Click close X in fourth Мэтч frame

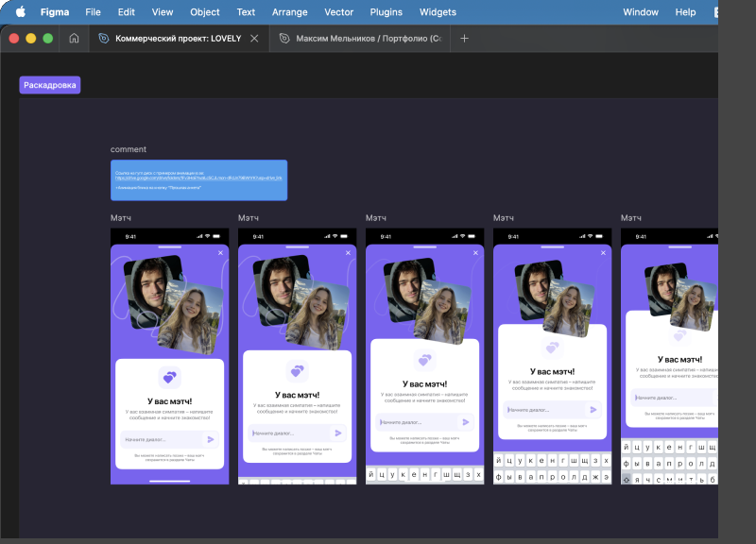(603, 253)
